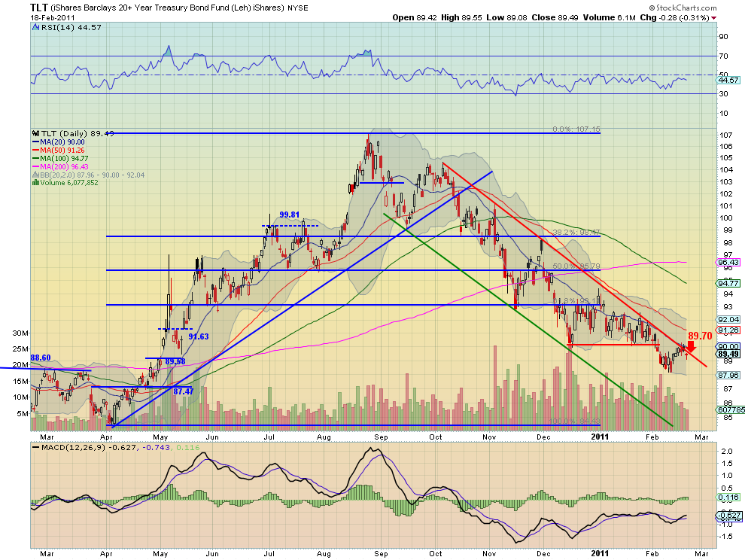Click the magenta 96.43 MA(200) price tag

pos(728,263)
